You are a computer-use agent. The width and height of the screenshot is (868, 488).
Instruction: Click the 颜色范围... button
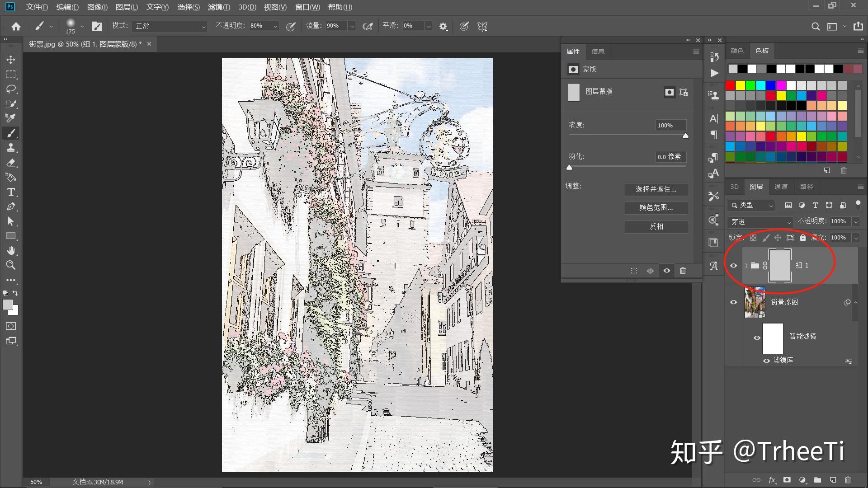pos(656,208)
